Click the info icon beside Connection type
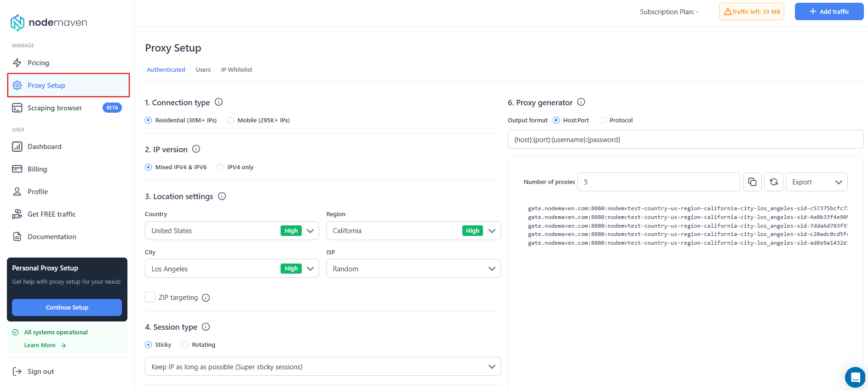The image size is (868, 390). pyautogui.click(x=219, y=102)
